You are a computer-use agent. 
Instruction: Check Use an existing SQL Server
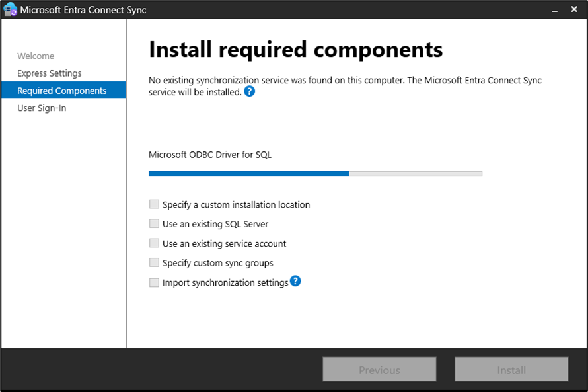point(154,224)
